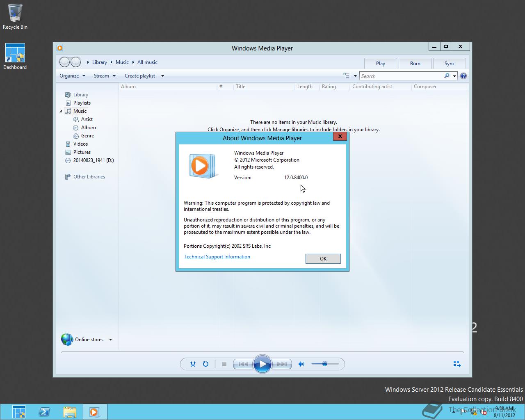Select Pictures in the navigation pane
This screenshot has height=420, width=525.
(82, 152)
